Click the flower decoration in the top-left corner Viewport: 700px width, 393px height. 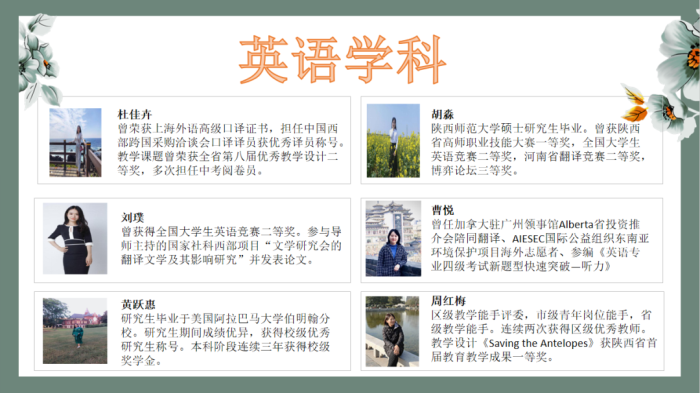tap(39, 60)
